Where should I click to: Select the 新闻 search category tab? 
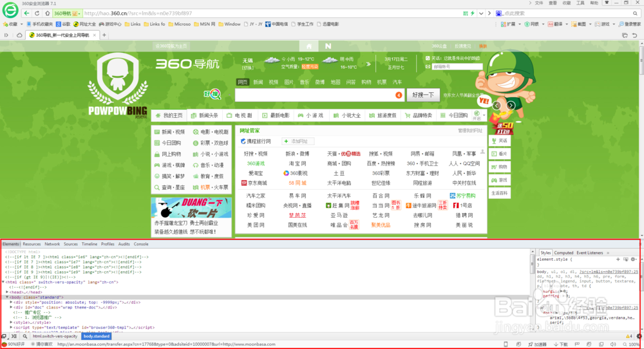[x=258, y=82]
